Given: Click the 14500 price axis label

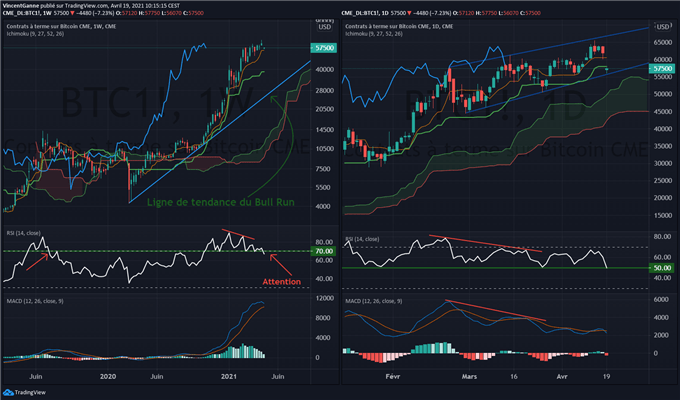Looking at the screenshot, I should tap(325, 130).
